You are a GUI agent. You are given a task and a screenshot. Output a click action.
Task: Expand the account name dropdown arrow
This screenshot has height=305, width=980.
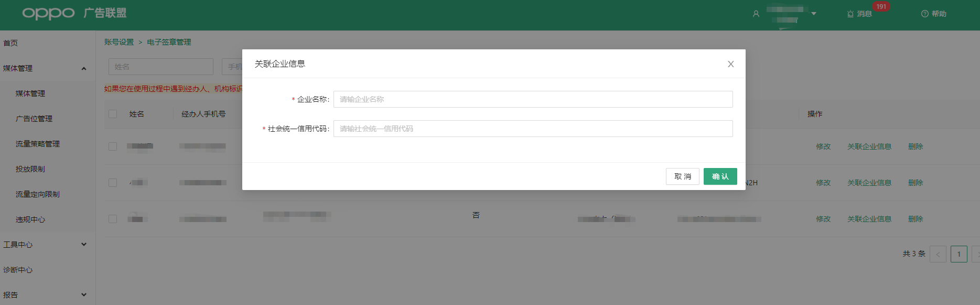[814, 14]
